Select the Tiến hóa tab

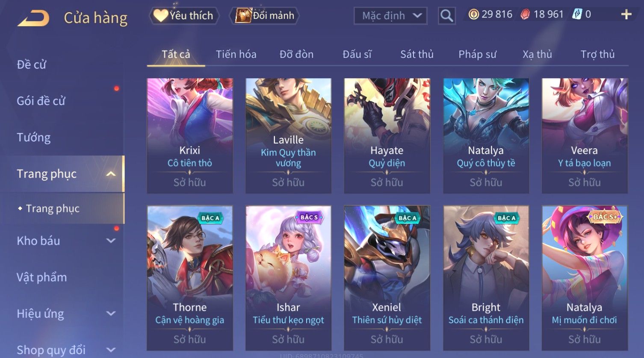point(236,54)
